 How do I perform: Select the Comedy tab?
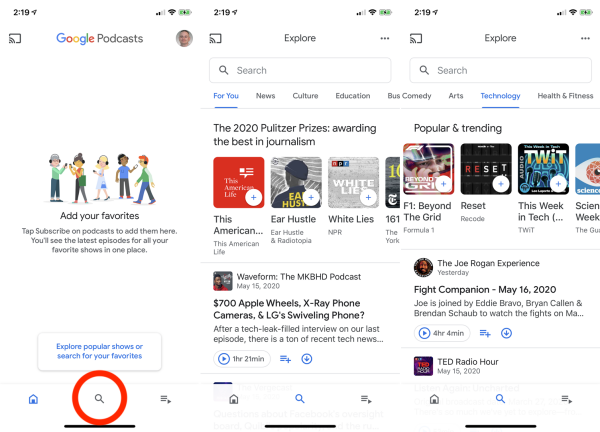pos(416,96)
